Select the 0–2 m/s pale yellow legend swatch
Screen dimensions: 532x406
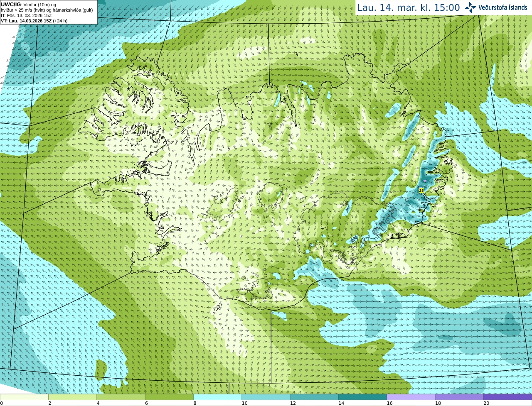(24, 397)
